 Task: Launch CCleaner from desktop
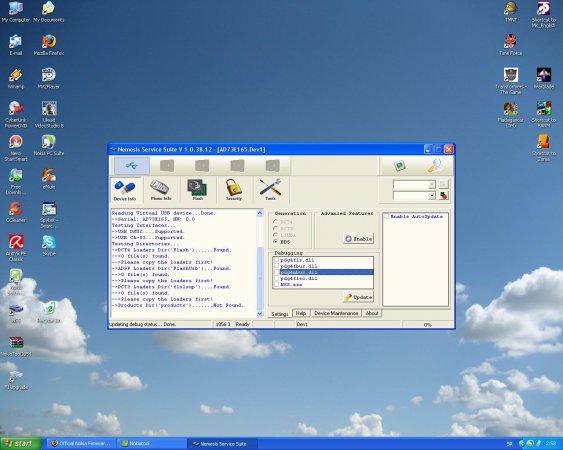pyautogui.click(x=15, y=212)
